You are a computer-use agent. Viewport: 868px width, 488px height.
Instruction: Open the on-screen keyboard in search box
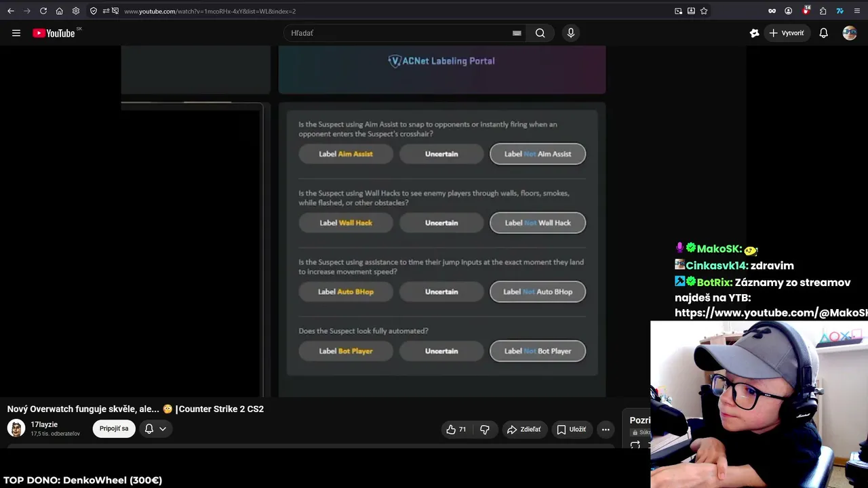click(517, 33)
